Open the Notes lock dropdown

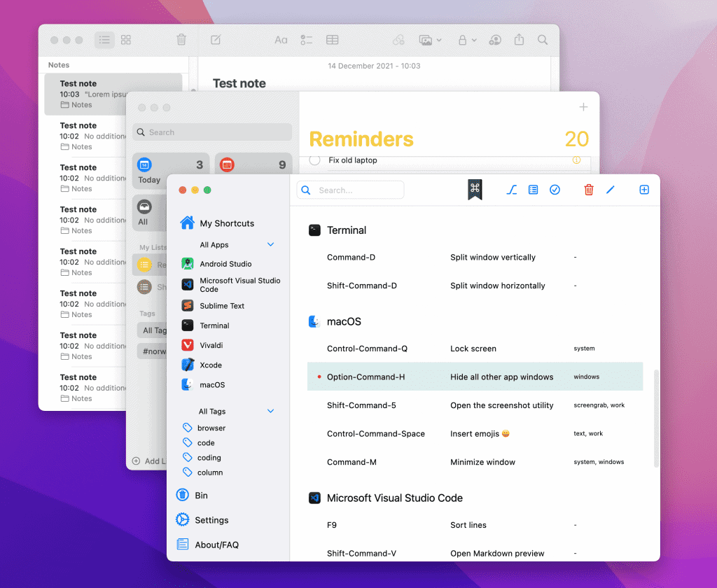(467, 40)
